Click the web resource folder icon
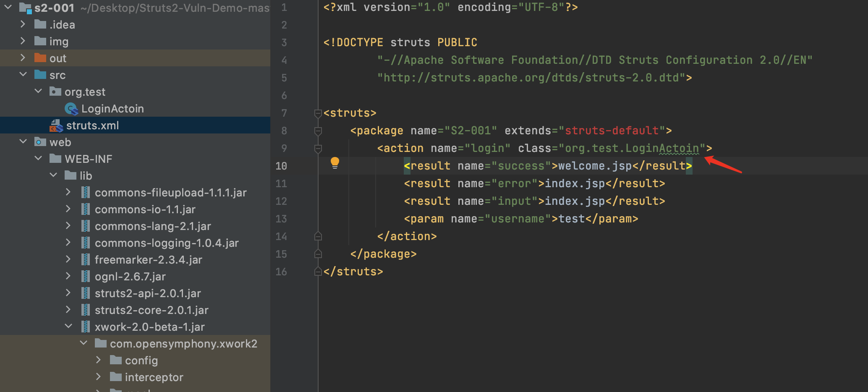Image resolution: width=868 pixels, height=392 pixels. pos(40,142)
